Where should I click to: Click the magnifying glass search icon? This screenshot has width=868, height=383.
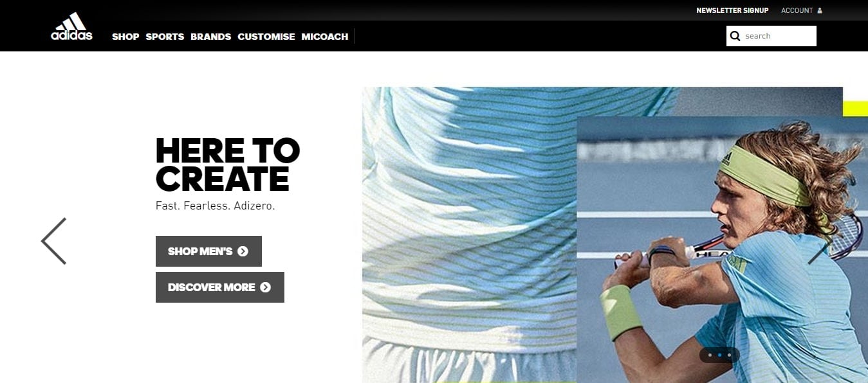pyautogui.click(x=735, y=36)
